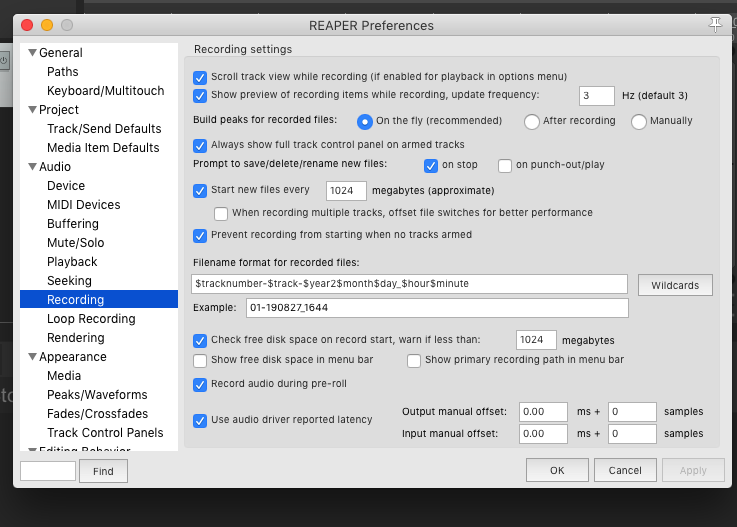Choose Manually for building peaks

point(639,121)
